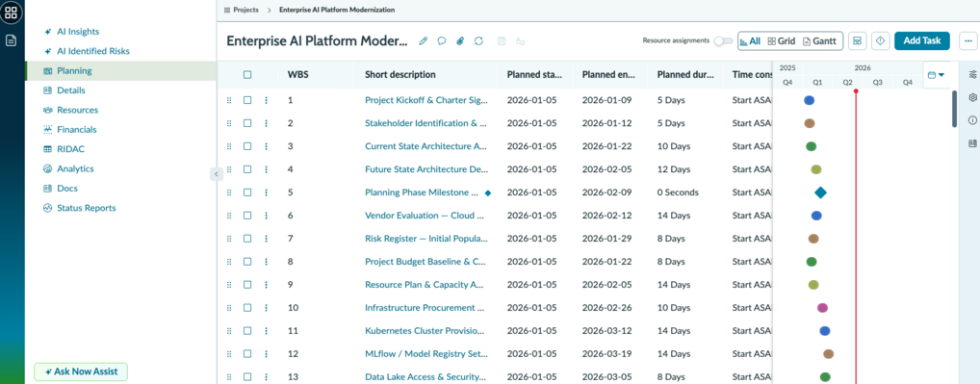Open the comments speech bubble icon
Viewport: 980px width, 384px height.
click(441, 41)
